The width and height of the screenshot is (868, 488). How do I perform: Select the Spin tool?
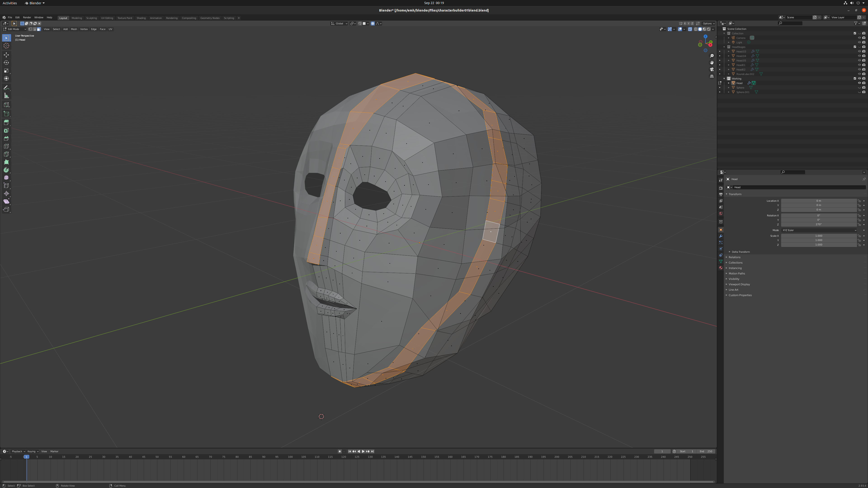click(6, 170)
